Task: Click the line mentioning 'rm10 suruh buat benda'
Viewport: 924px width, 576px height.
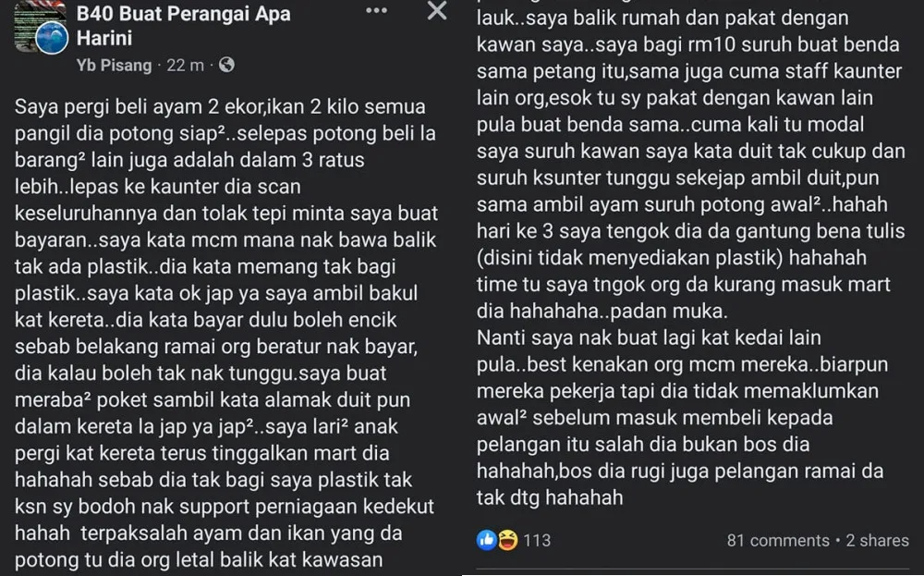Action: click(x=687, y=44)
